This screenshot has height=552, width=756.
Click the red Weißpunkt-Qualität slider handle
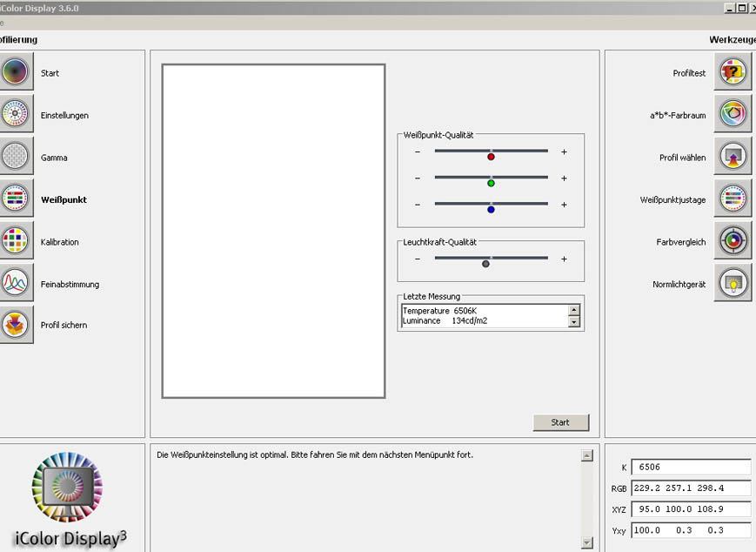(491, 157)
